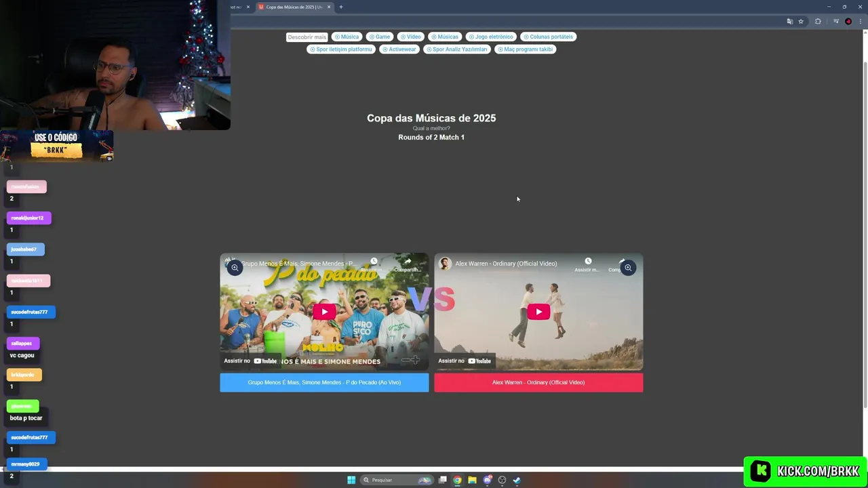Open File Explorer from the taskbar

[473, 480]
